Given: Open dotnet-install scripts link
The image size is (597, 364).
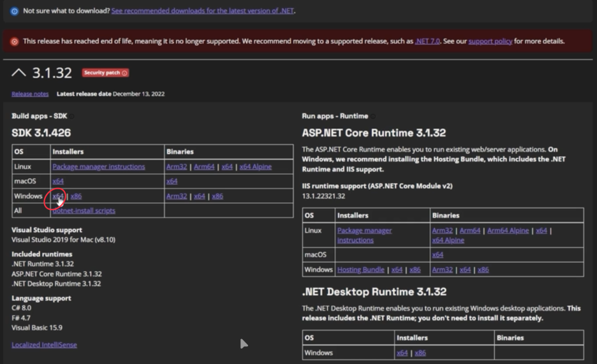Looking at the screenshot, I should click(x=84, y=211).
